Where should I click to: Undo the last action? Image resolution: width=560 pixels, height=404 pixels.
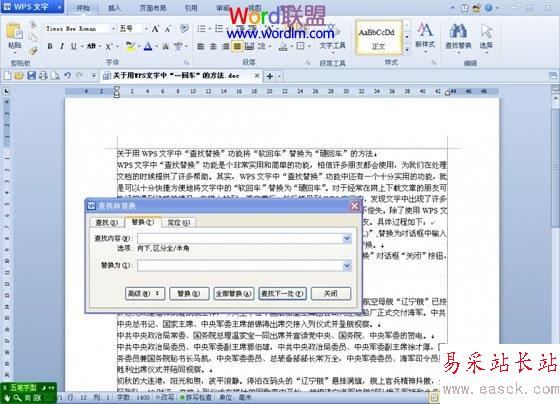pos(67,76)
